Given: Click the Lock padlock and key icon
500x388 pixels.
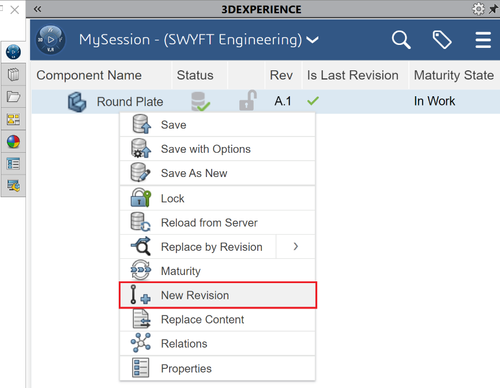Looking at the screenshot, I should point(140,197).
